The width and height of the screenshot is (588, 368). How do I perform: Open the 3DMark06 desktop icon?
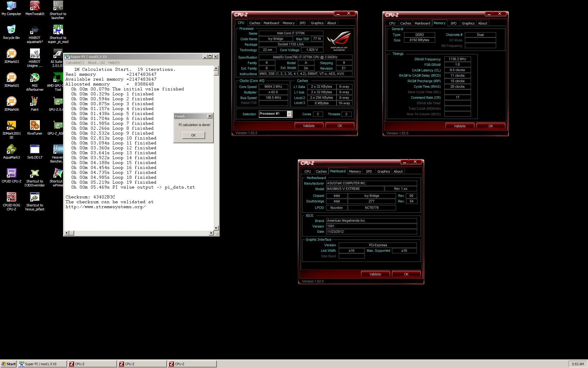[x=11, y=104]
